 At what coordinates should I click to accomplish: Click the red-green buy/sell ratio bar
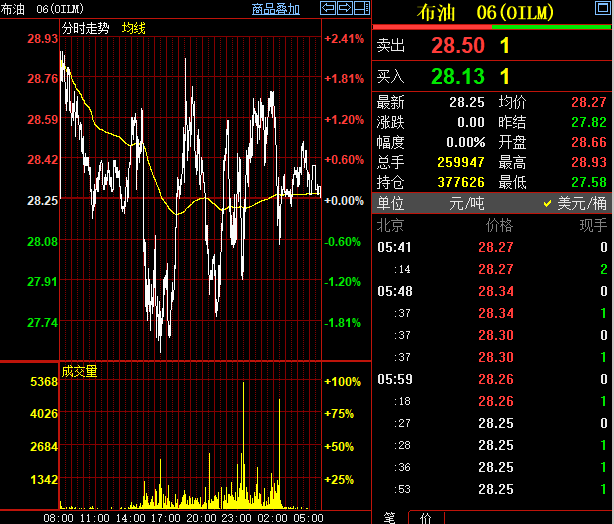491,27
